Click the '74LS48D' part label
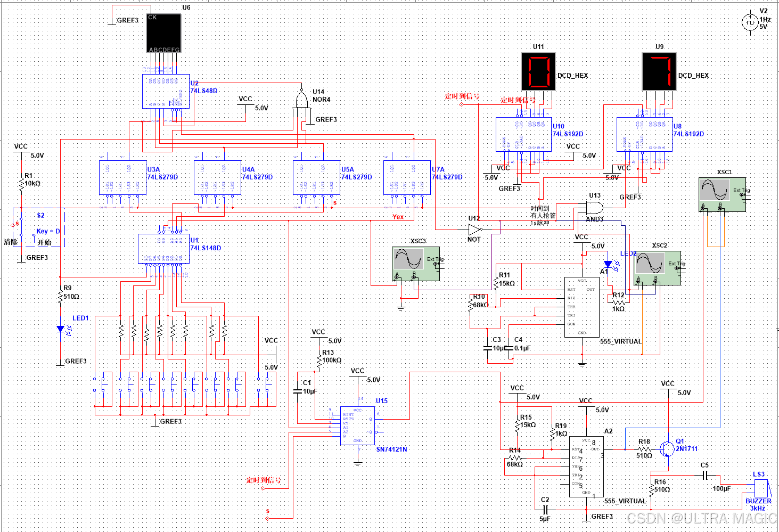 (x=204, y=91)
